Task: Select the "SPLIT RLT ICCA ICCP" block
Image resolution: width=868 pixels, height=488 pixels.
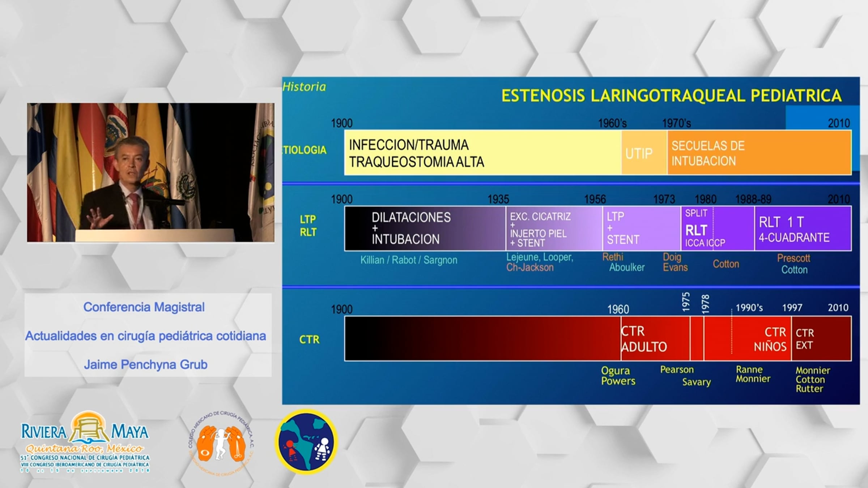Action: click(718, 228)
